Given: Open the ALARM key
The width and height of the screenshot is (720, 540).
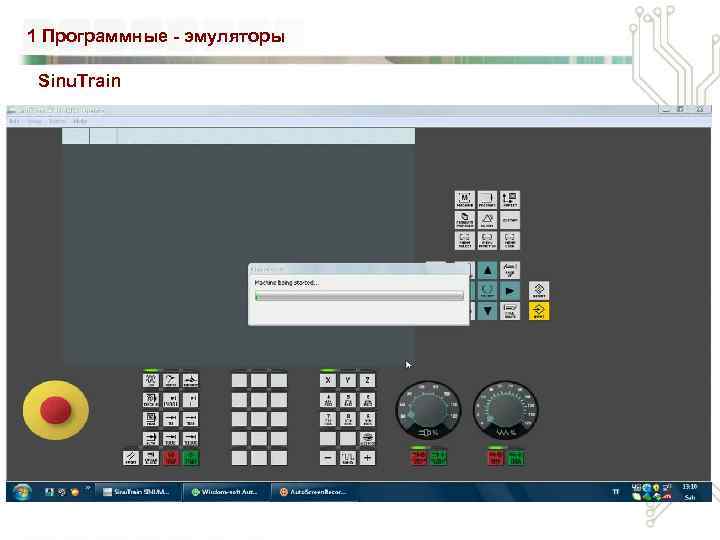Looking at the screenshot, I should [x=487, y=220].
